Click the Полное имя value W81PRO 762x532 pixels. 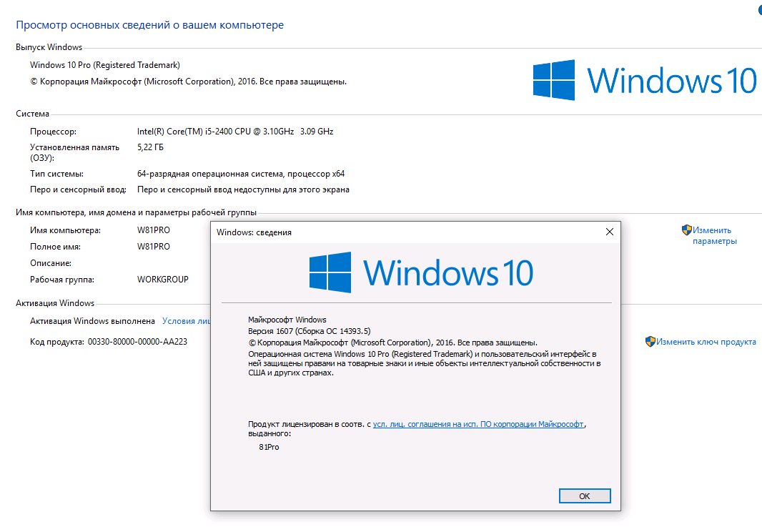(x=154, y=247)
